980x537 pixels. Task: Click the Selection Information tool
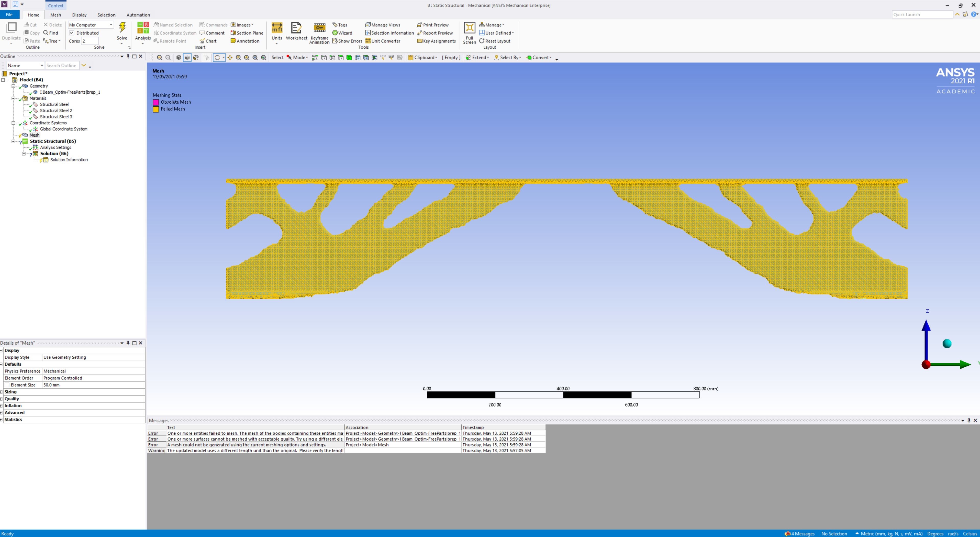point(389,33)
